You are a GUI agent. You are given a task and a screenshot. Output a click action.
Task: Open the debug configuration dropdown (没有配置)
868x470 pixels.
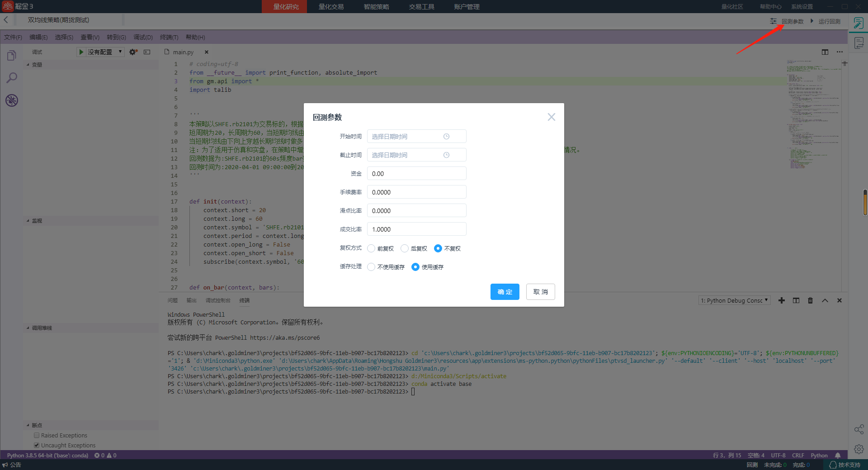coord(105,52)
